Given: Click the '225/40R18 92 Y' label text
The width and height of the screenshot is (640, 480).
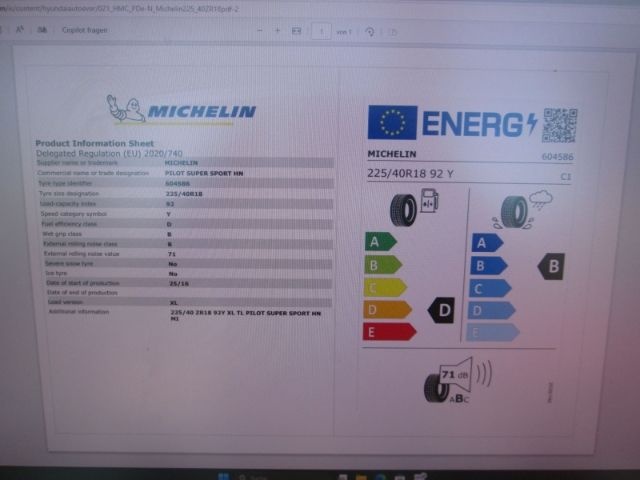Looking at the screenshot, I should (x=410, y=173).
